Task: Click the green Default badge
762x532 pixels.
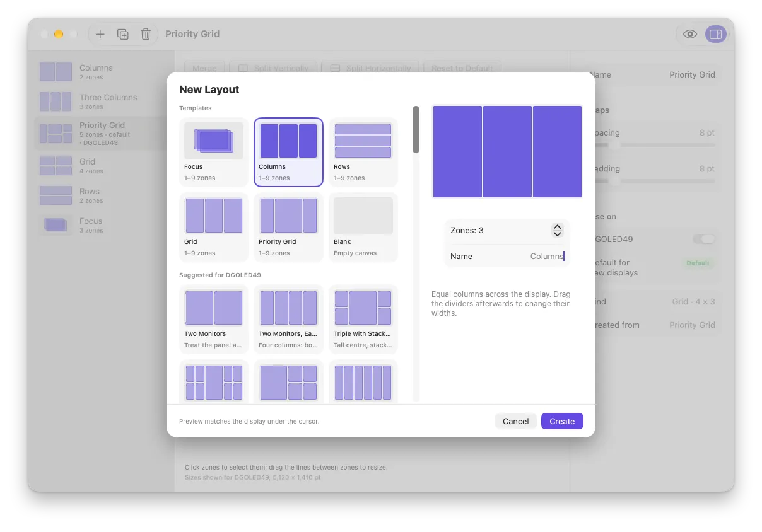Action: point(698,263)
